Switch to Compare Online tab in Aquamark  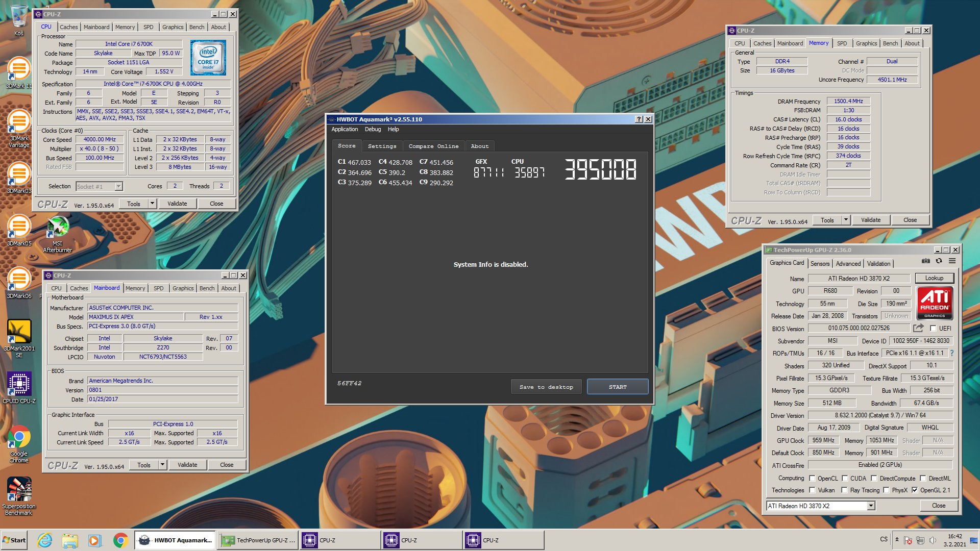[433, 146]
